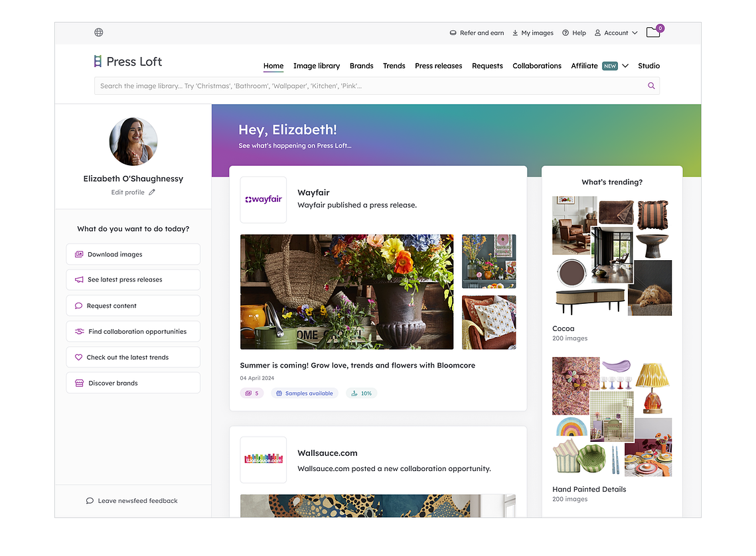
Task: Click the Samples available tag
Action: pyautogui.click(x=305, y=393)
